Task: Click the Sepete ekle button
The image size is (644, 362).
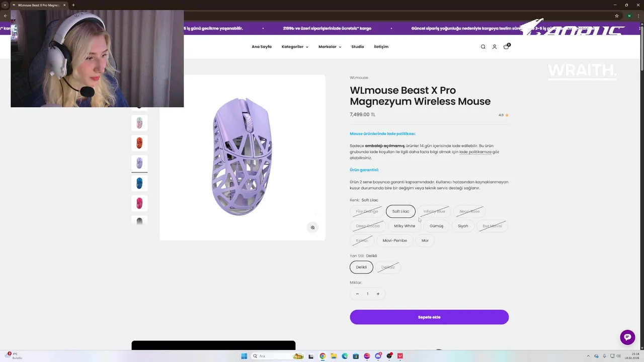Action: [x=429, y=317]
